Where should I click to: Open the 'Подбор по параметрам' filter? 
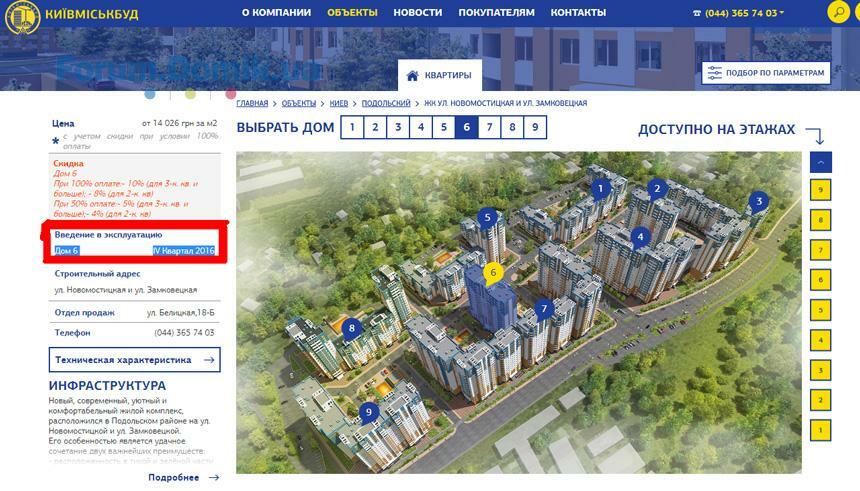coord(767,73)
